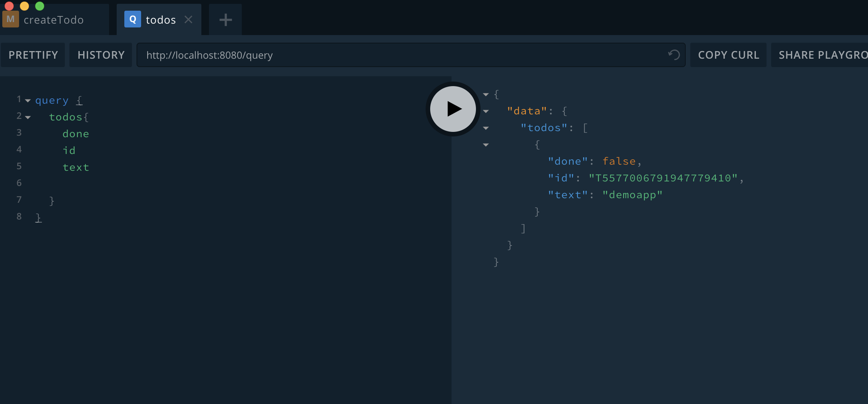This screenshot has width=868, height=404.
Task: Click the PRETTIFY button
Action: coord(33,55)
